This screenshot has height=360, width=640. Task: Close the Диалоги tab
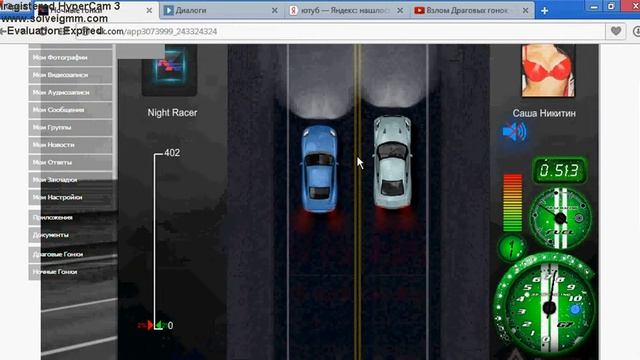(x=275, y=11)
